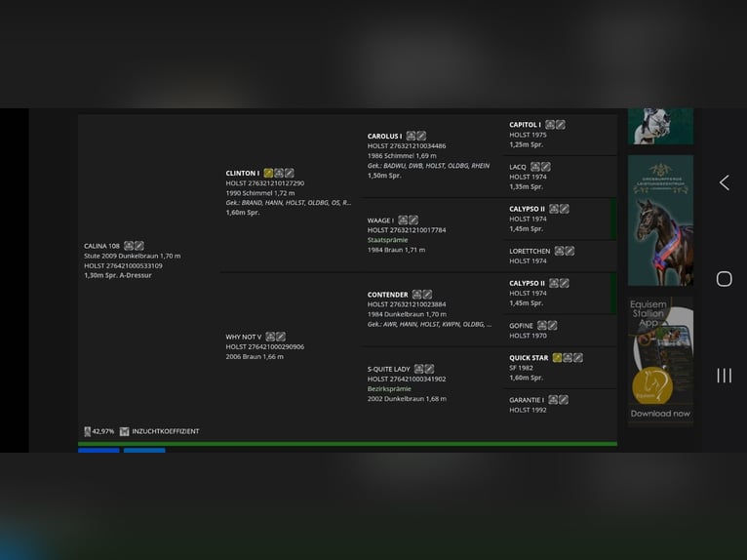Viewport: 747px width, 560px height.
Task: Select the WAAGE I horse name
Action: (380, 220)
